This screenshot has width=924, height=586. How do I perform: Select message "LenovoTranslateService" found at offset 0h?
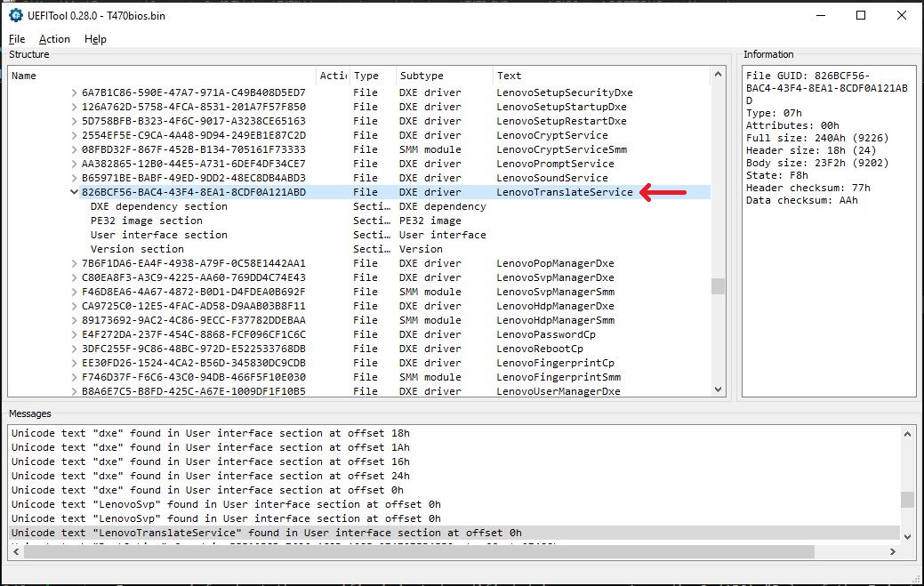click(x=454, y=533)
